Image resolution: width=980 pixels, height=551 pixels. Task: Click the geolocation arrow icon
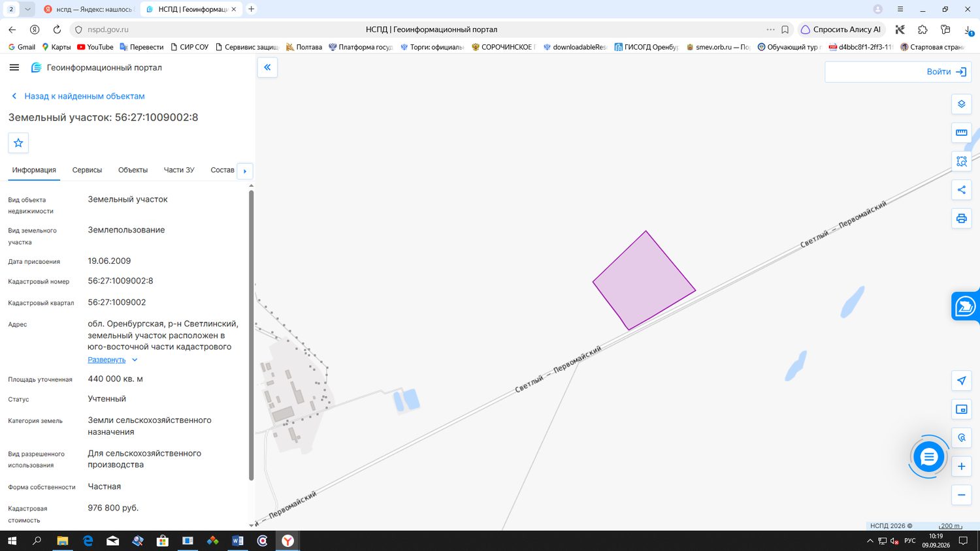point(962,381)
